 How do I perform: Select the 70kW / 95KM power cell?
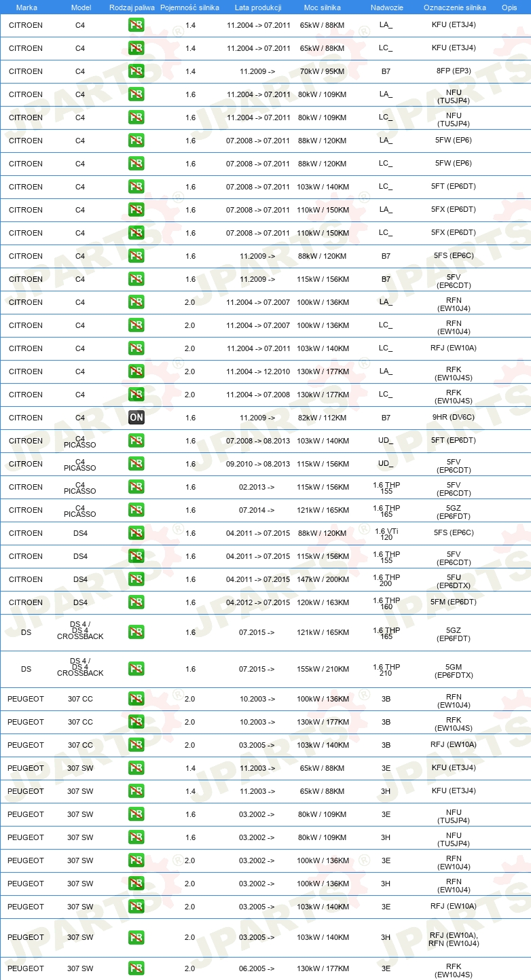click(323, 72)
